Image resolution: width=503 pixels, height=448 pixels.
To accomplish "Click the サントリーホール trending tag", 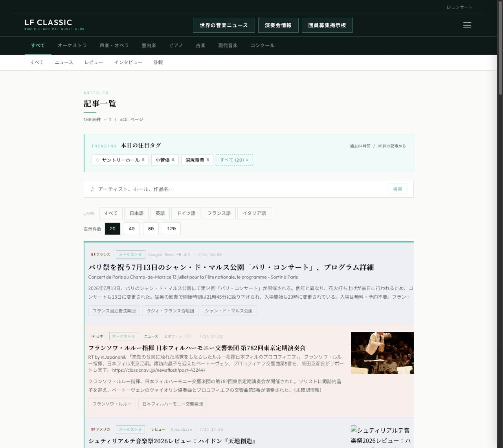I will click(x=120, y=160).
